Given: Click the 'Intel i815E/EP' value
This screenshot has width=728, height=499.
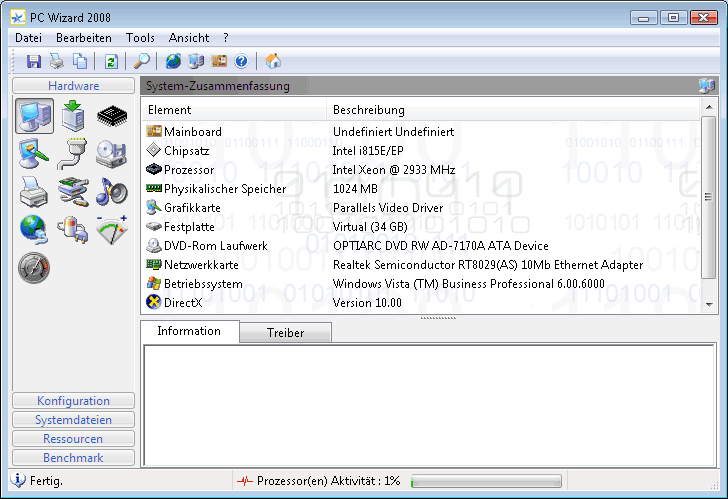Looking at the screenshot, I should pyautogui.click(x=368, y=151).
